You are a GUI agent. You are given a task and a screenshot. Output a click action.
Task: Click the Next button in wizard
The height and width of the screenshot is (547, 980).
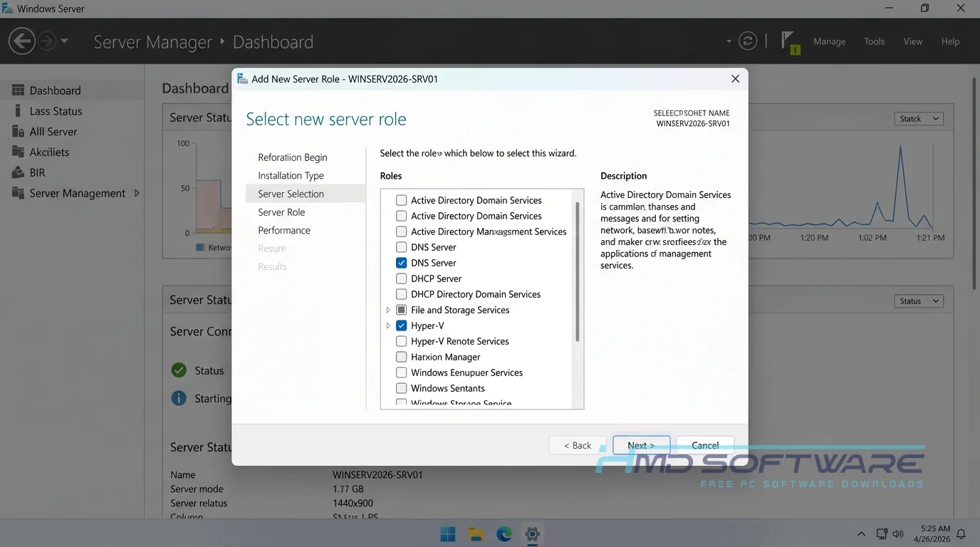641,445
